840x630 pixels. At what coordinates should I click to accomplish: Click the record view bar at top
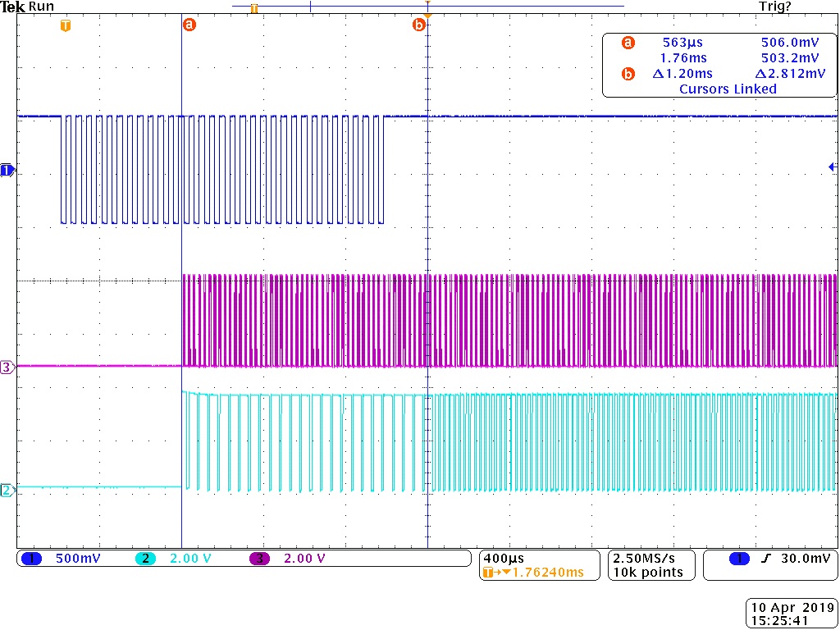(x=428, y=7)
